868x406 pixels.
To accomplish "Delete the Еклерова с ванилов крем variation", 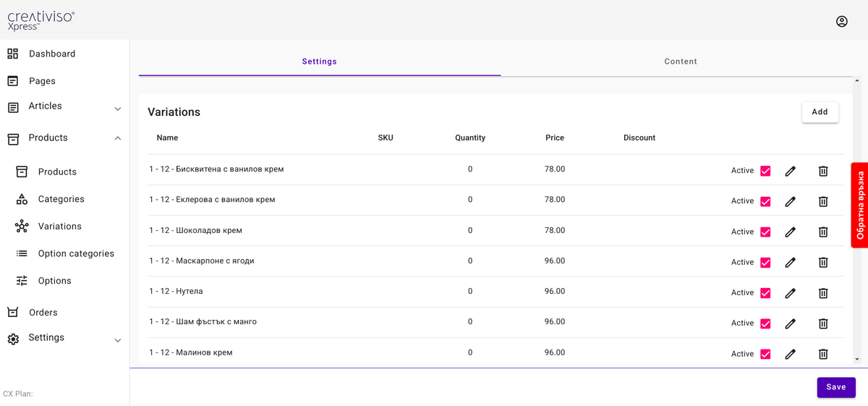I will (823, 201).
